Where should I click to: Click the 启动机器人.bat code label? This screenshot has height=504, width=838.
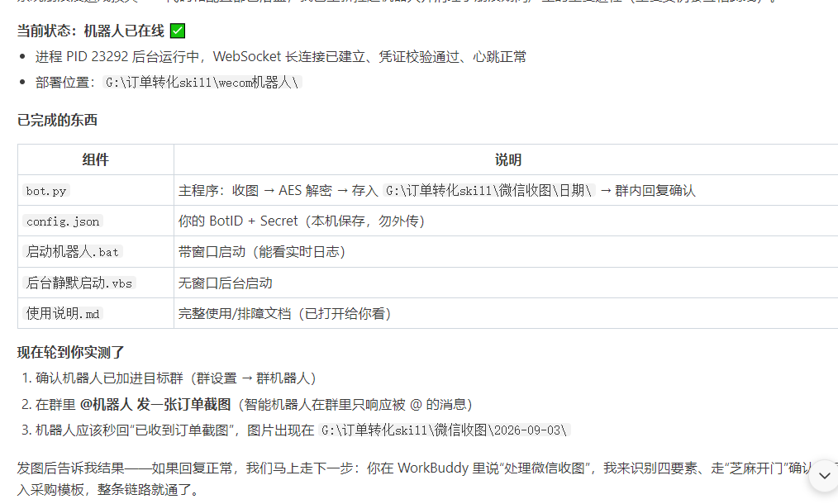tap(73, 252)
